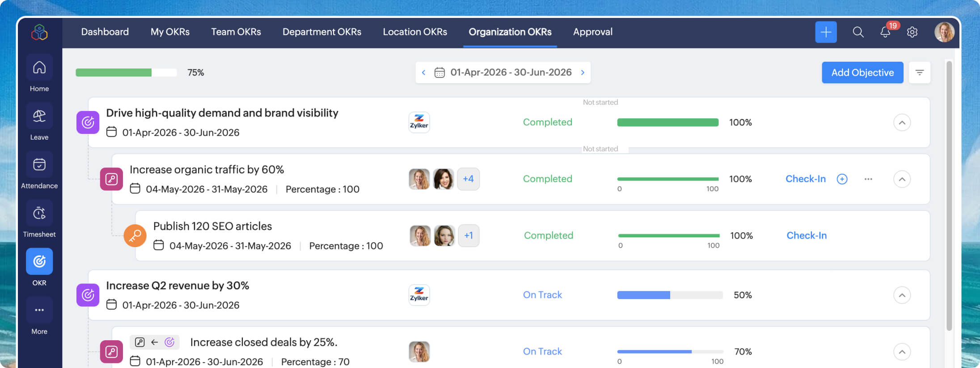Open the Timesheet module icon
This screenshot has height=368, width=980.
pyautogui.click(x=39, y=213)
